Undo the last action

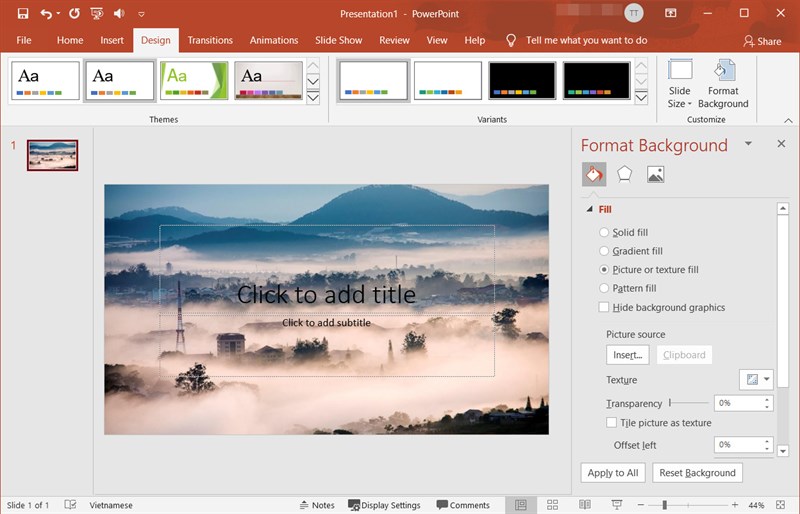tap(46, 13)
